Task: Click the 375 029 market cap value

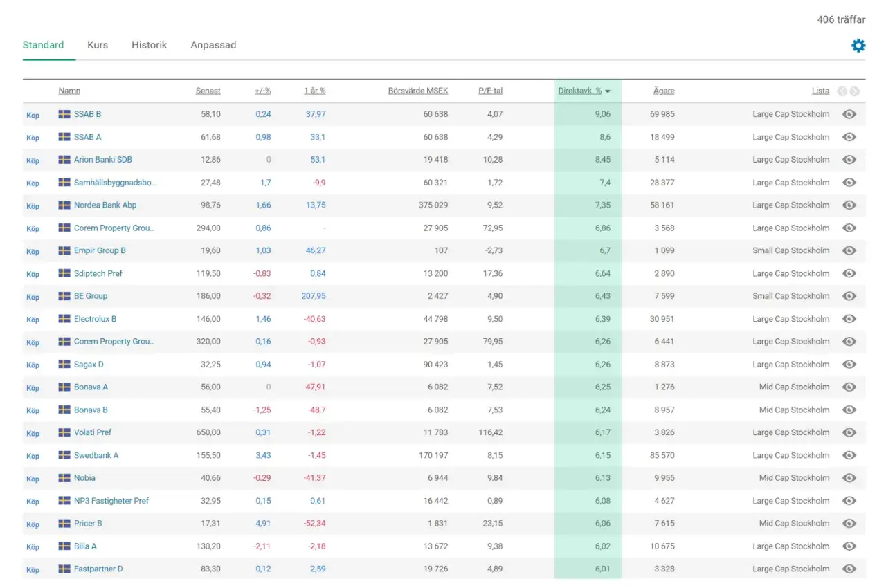Action: tap(433, 205)
